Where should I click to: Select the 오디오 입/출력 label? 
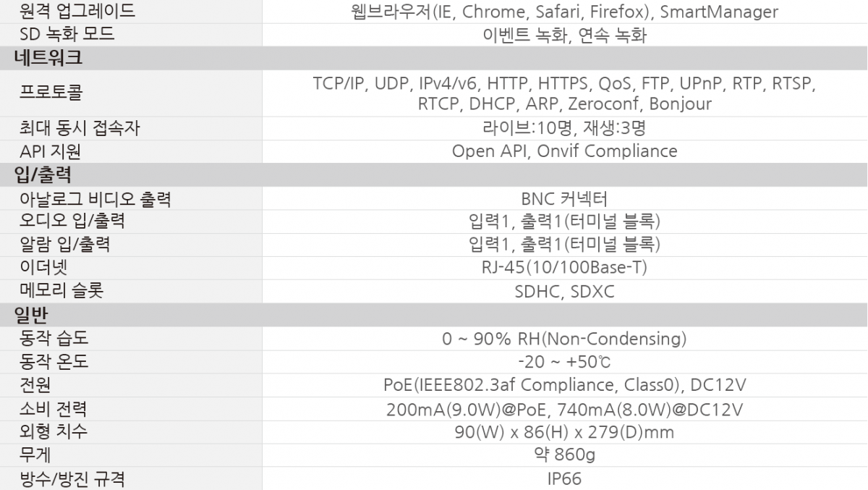point(72,221)
